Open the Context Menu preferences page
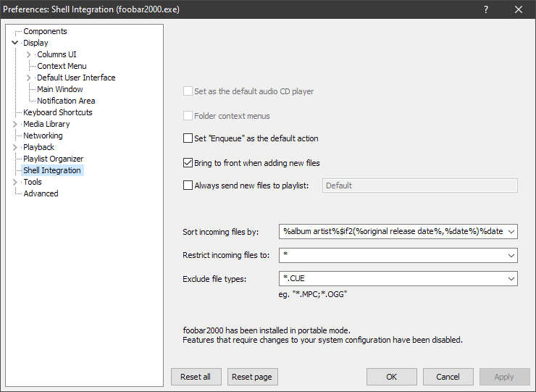This screenshot has height=392, width=536. coord(62,66)
